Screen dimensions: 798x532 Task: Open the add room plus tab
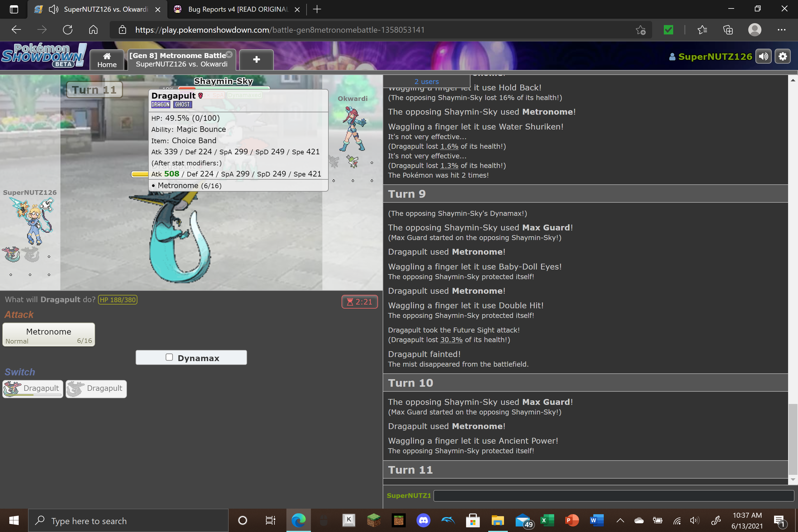click(256, 60)
